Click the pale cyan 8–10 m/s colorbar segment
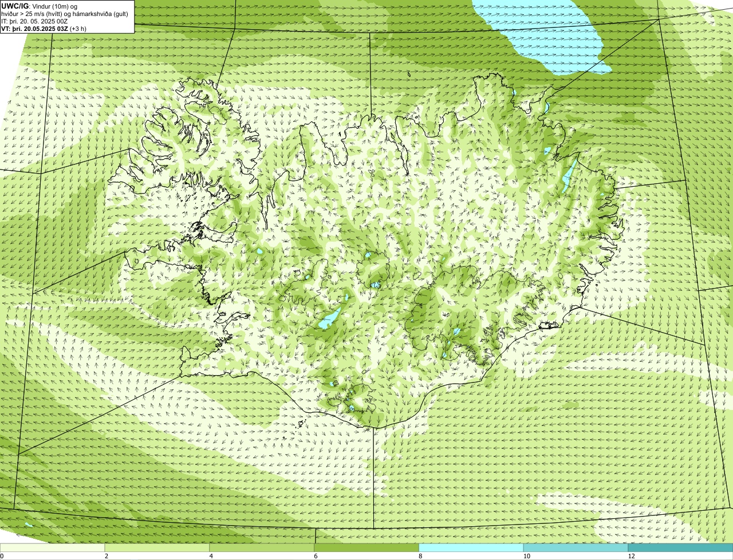The image size is (733, 560). pos(471,548)
